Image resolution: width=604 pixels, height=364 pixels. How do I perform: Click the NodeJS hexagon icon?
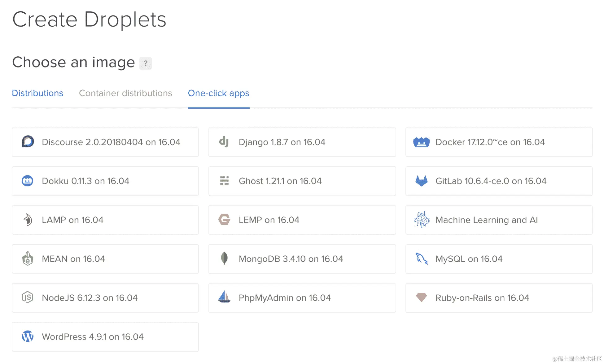28,297
